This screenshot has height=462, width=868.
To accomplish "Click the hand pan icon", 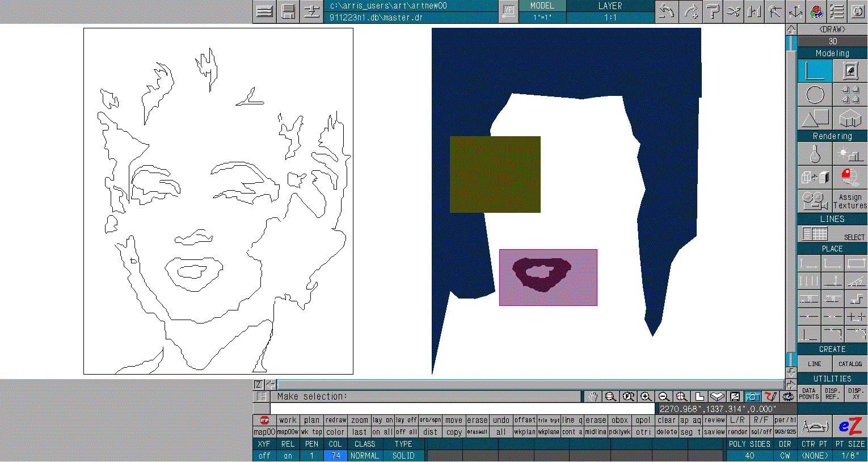I will (x=592, y=397).
